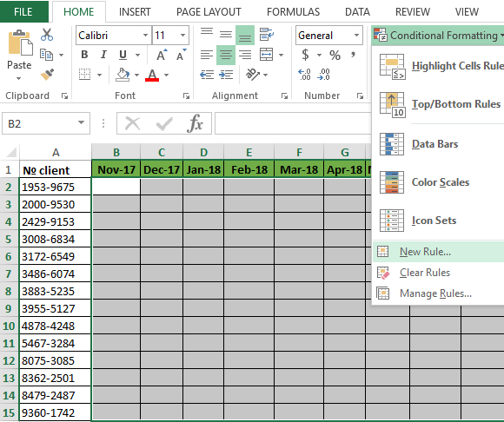Toggle Middle Align
This screenshot has height=422, width=504.
coord(226,35)
